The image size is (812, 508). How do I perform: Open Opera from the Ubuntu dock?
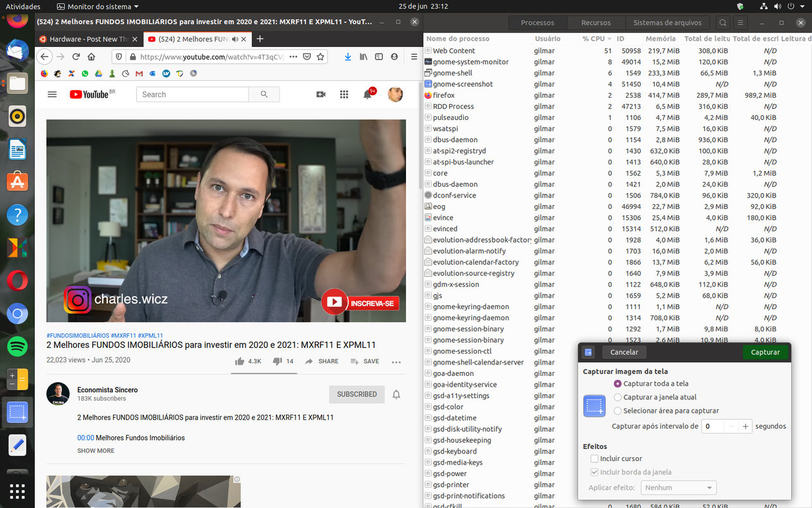pos(17,280)
